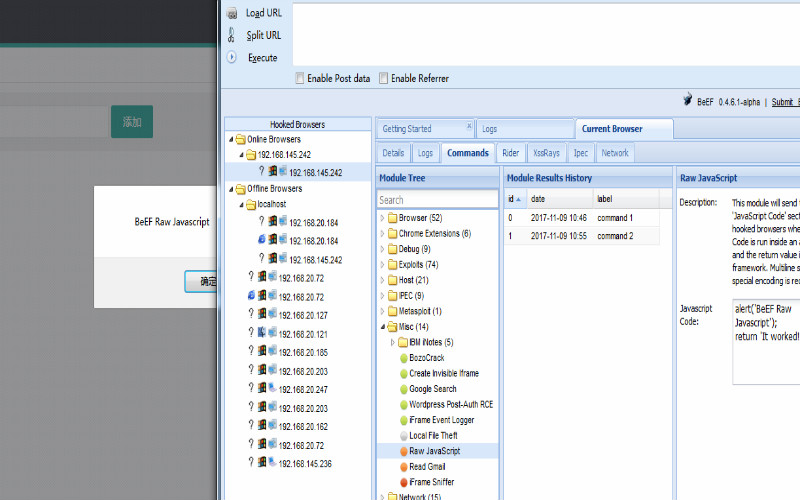Click the red dot beside iFrame Sniffer
The height and width of the screenshot is (500, 800).
coord(404,482)
